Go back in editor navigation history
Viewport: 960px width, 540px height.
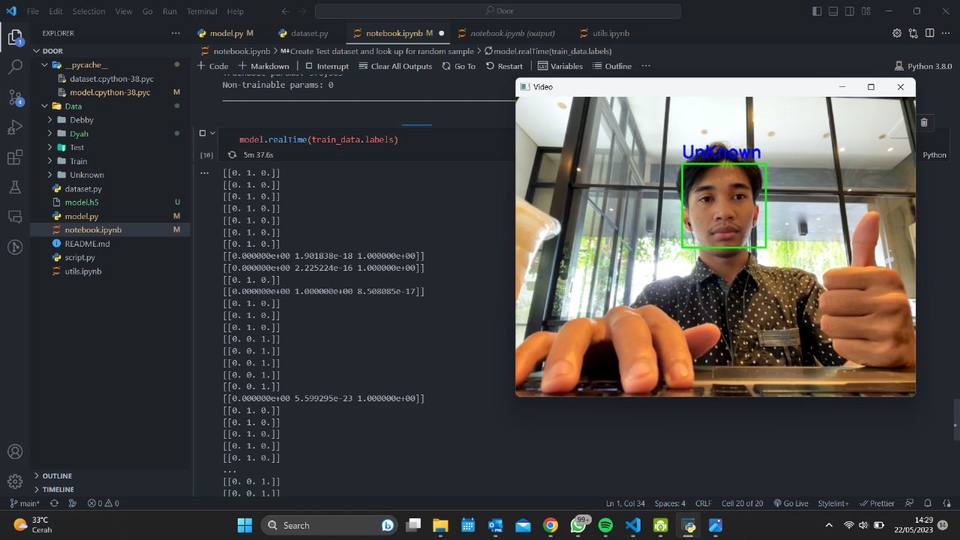point(286,11)
